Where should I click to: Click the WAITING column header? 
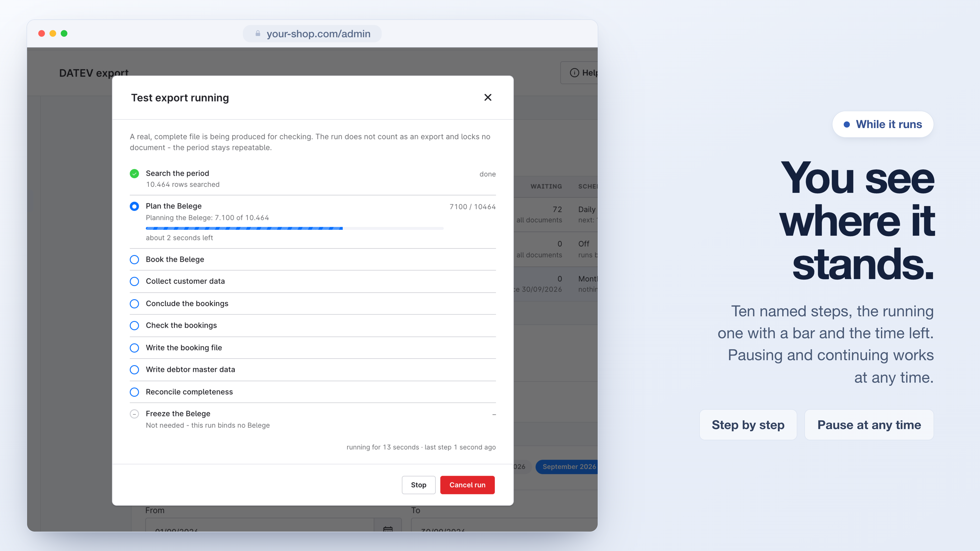(546, 186)
